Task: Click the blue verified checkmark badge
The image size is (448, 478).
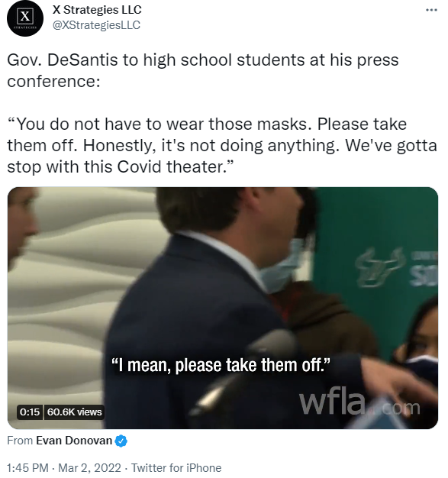Action: 121,441
